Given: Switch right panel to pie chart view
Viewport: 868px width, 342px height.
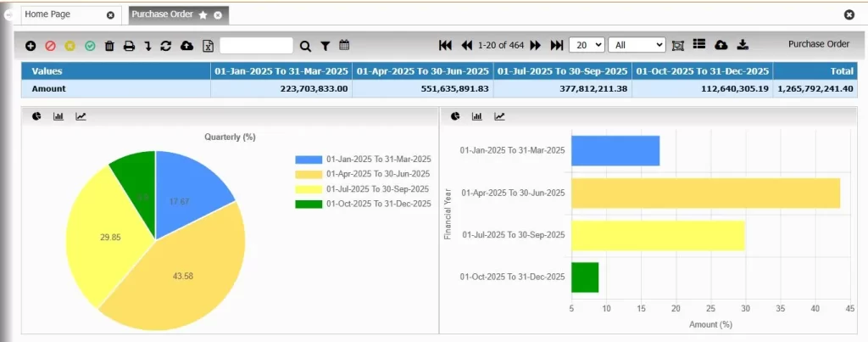Looking at the screenshot, I should tap(455, 116).
